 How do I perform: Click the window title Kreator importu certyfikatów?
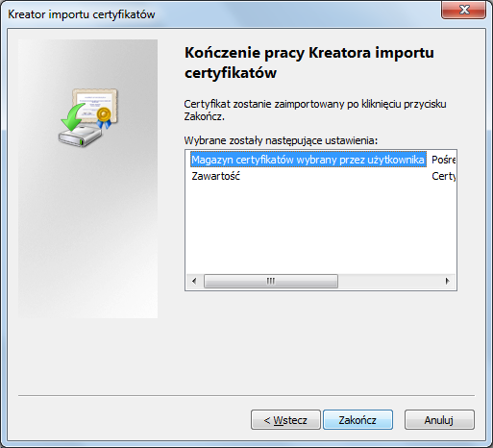click(82, 14)
